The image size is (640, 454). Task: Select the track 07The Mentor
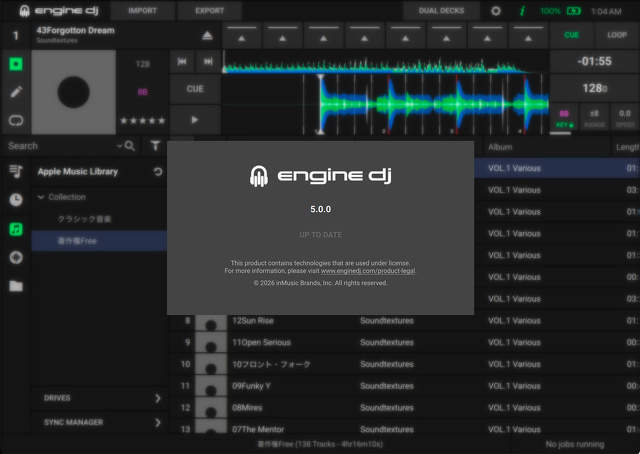(x=258, y=430)
